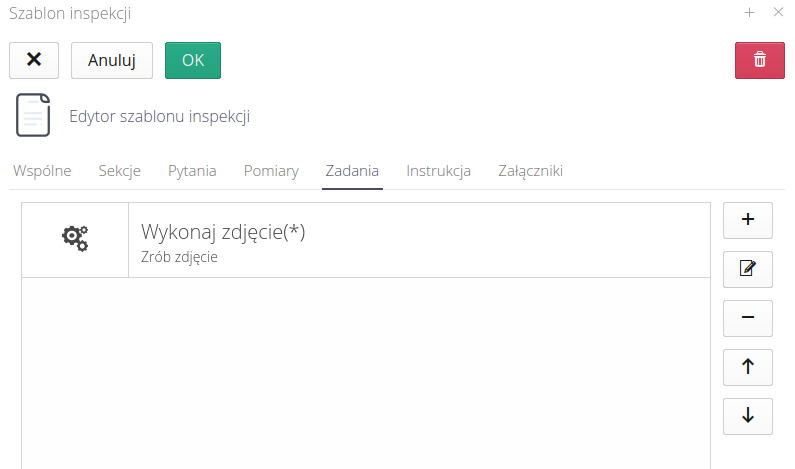
Task: Delete template using red trash button
Action: tap(759, 60)
